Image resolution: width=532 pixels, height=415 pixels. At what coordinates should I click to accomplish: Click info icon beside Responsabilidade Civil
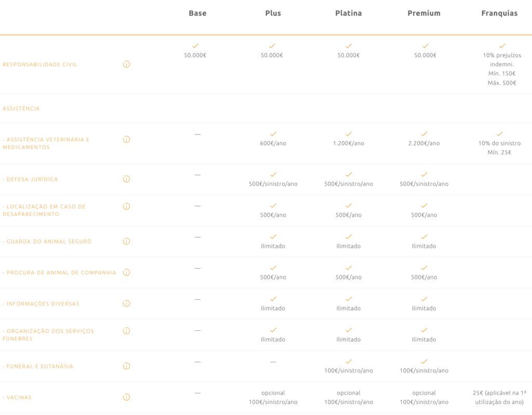click(126, 64)
